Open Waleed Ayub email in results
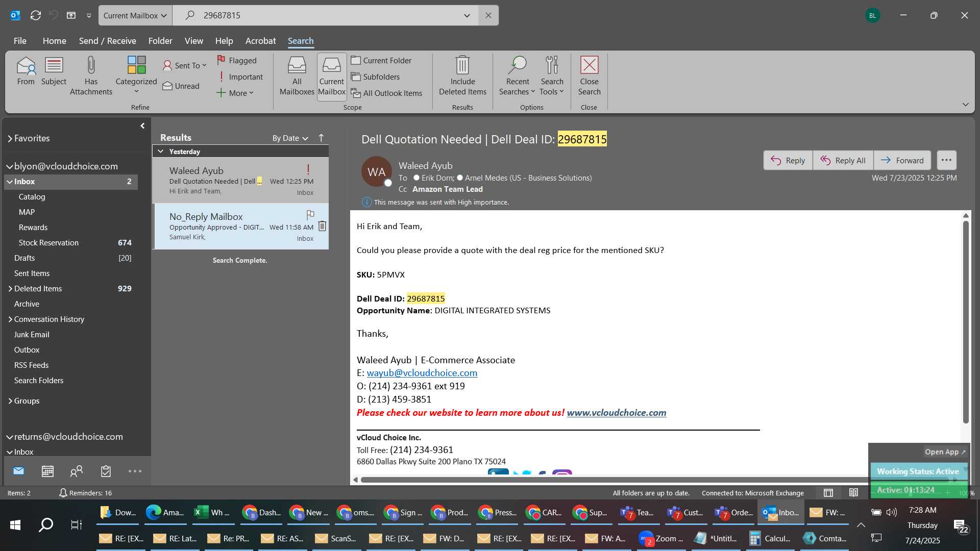Screen dimensions: 980x551 click(x=240, y=181)
